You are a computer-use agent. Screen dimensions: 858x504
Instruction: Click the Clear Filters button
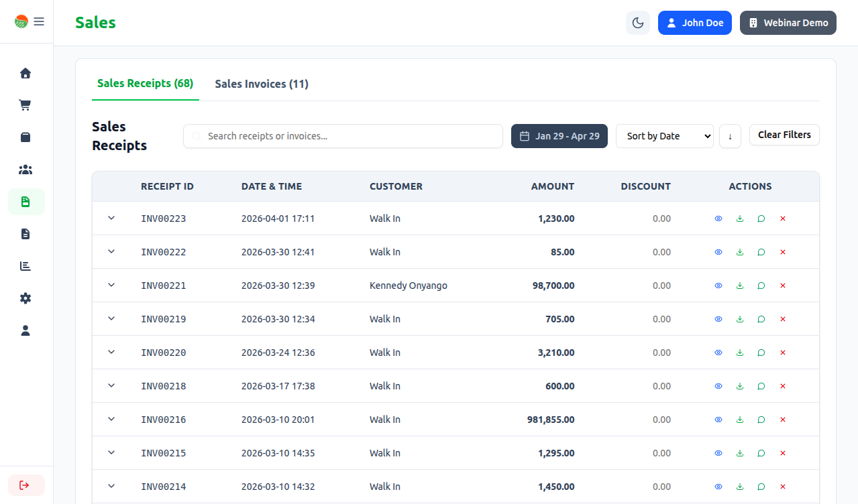pos(784,135)
